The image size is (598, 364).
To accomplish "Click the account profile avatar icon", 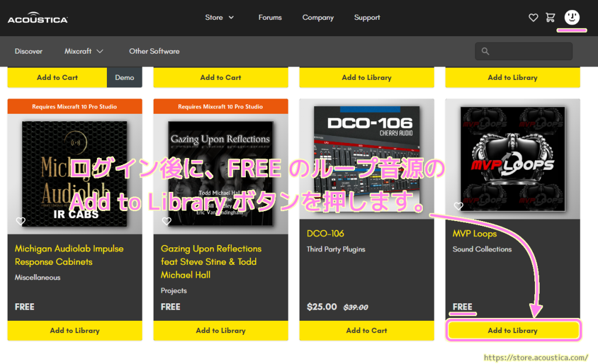I will [x=571, y=17].
